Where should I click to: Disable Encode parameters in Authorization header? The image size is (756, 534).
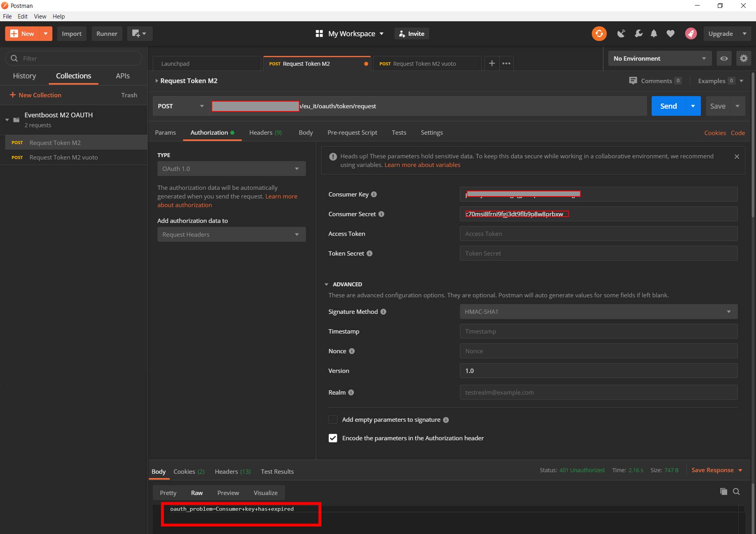pos(333,438)
